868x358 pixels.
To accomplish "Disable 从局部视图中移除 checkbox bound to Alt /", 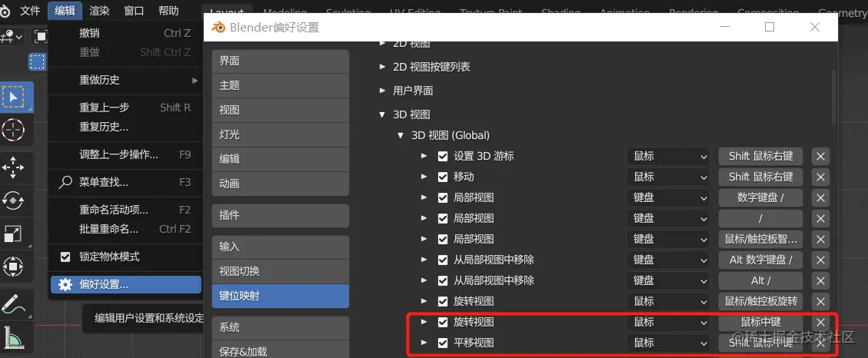I will pyautogui.click(x=442, y=280).
